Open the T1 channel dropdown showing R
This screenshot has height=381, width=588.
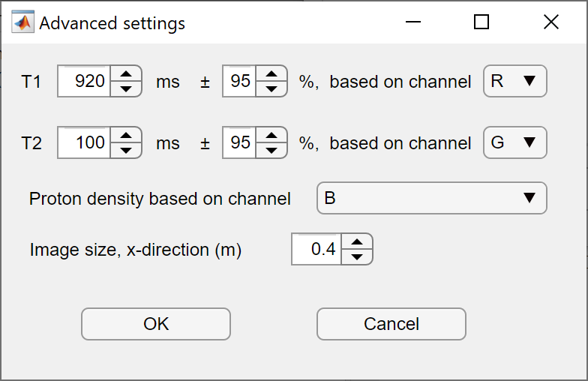(x=514, y=81)
